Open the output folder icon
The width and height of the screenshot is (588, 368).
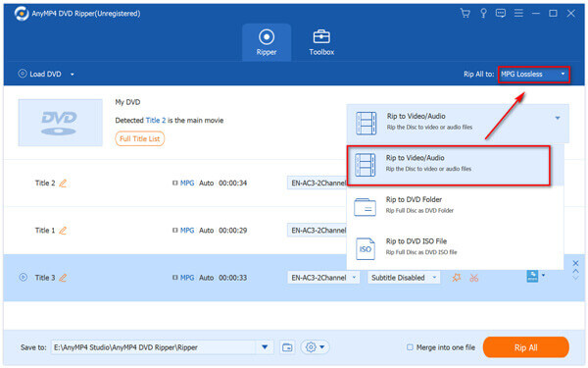tap(287, 347)
